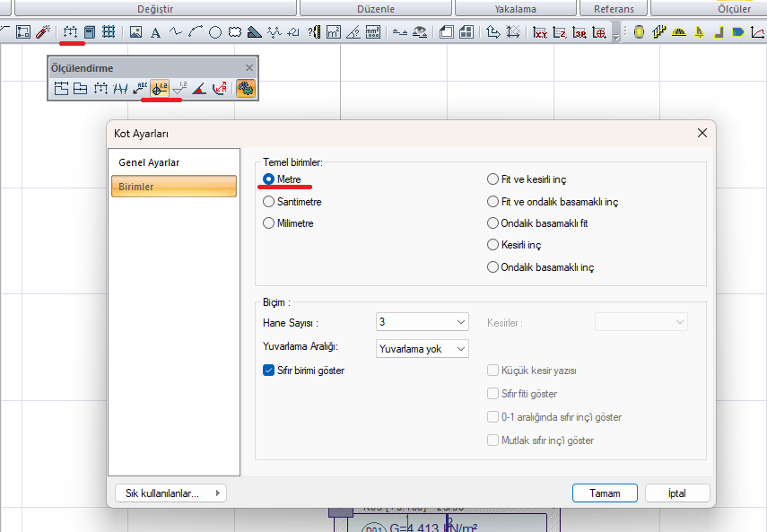Select the elevation (kot) dimension tool
Viewport: 767px width, 532px height.
tap(160, 88)
